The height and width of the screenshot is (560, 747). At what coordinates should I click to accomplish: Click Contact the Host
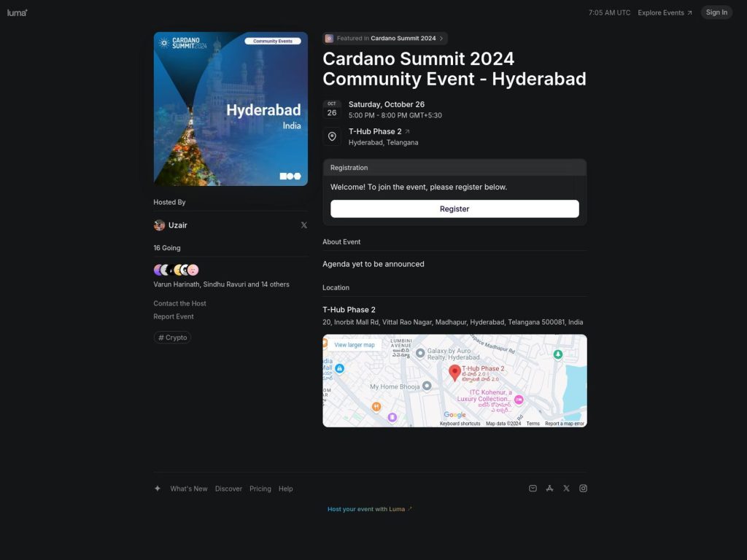[x=179, y=303]
